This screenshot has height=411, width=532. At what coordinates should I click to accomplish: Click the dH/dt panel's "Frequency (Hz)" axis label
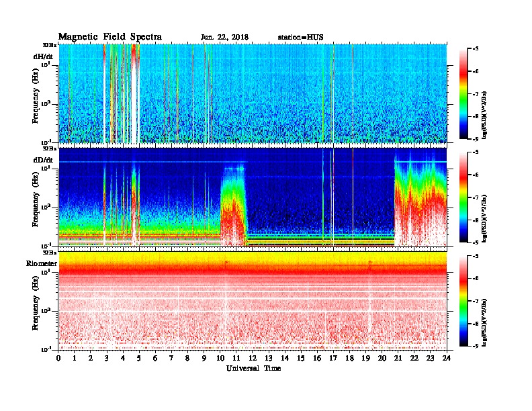click(36, 96)
